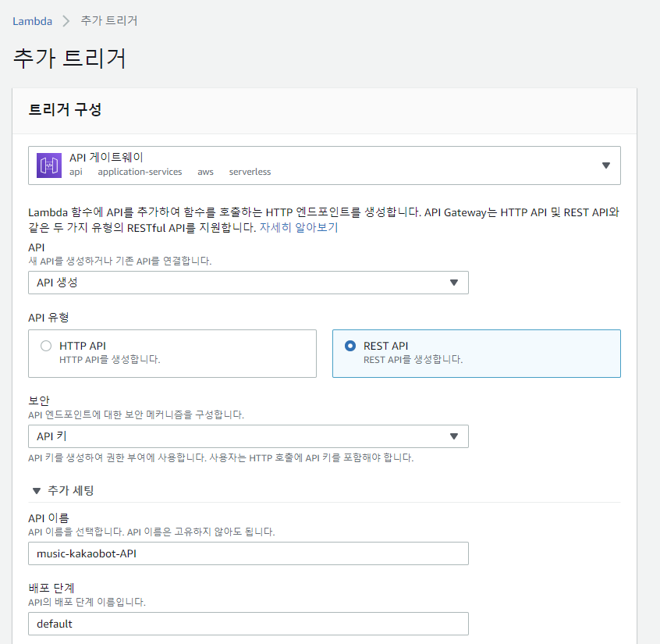This screenshot has height=644, width=660.
Task: Open the trigger selector showing API 게이트웨이
Action: (324, 165)
